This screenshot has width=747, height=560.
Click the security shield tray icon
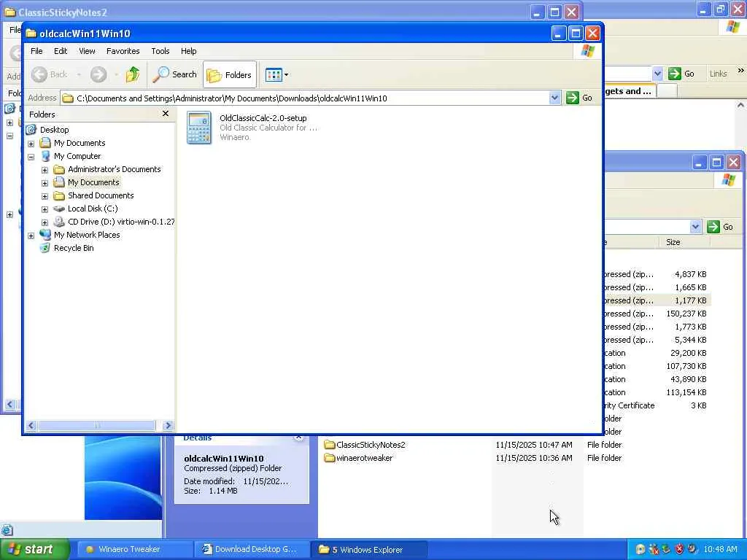click(679, 549)
